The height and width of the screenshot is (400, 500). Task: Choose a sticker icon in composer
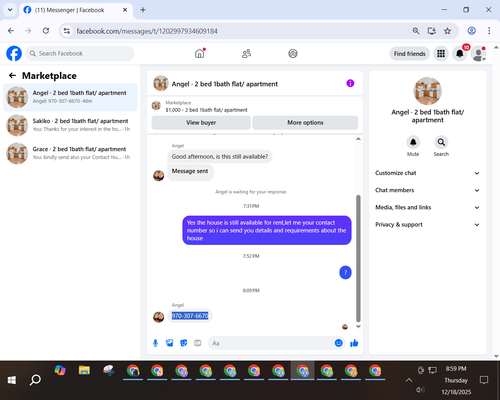click(184, 343)
